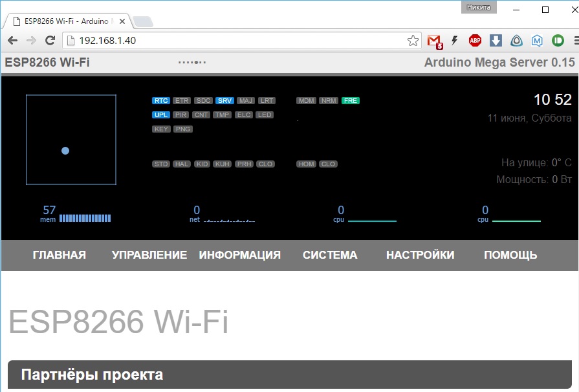579x392 pixels.
Task: Click the clock showing 10 52
Action: point(552,100)
